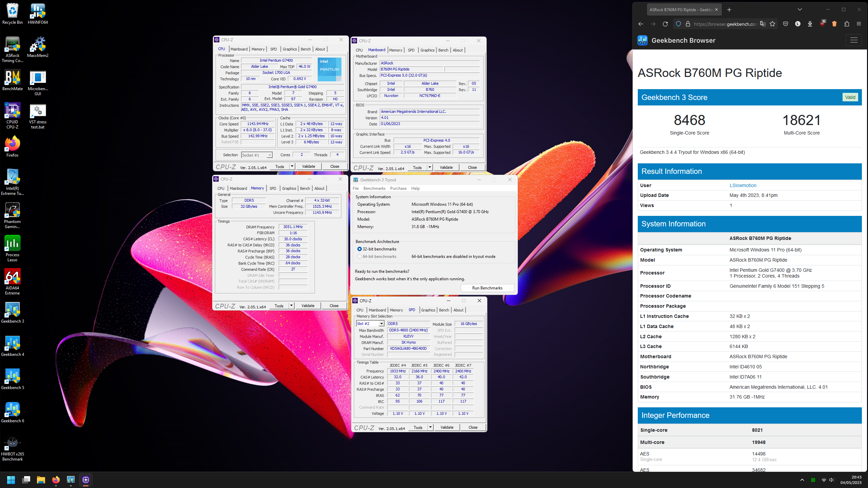Open Phantom Gaming desktop shortcut
Image resolution: width=868 pixels, height=488 pixels.
click(x=13, y=216)
